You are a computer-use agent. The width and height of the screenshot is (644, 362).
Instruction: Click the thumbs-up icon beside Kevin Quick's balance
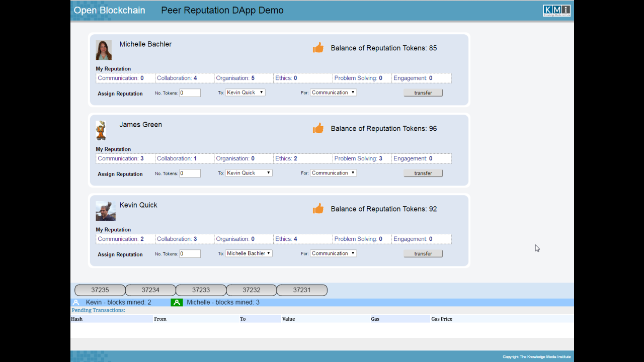[x=318, y=208]
